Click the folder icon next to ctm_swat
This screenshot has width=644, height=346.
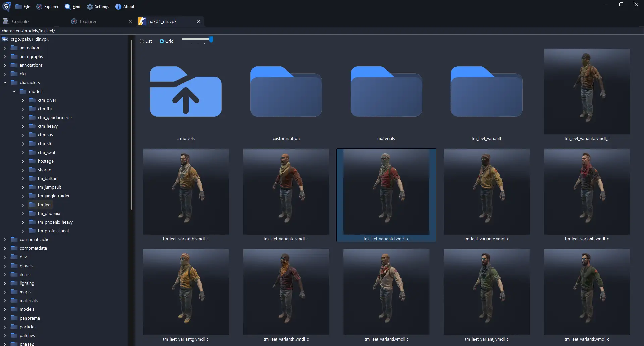32,152
